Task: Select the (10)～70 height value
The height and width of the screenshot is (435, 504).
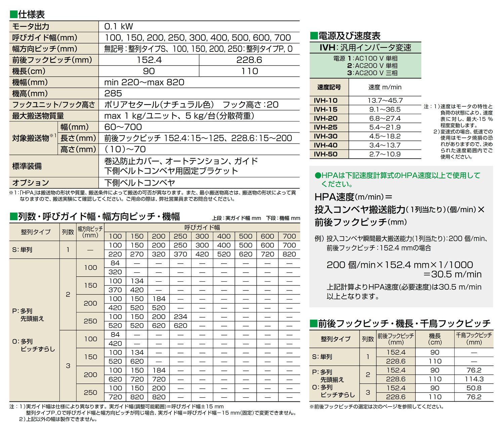Action: pyautogui.click(x=125, y=149)
